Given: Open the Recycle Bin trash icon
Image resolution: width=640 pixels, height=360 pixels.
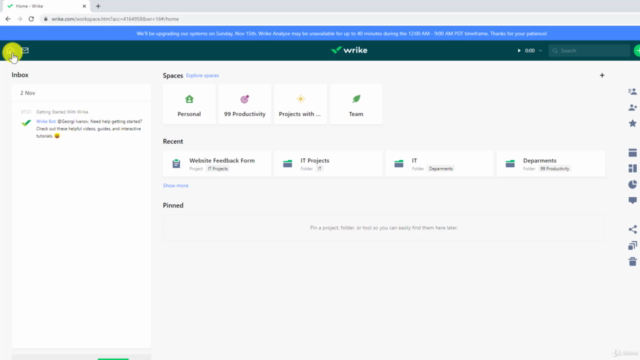Looking at the screenshot, I should point(632,262).
